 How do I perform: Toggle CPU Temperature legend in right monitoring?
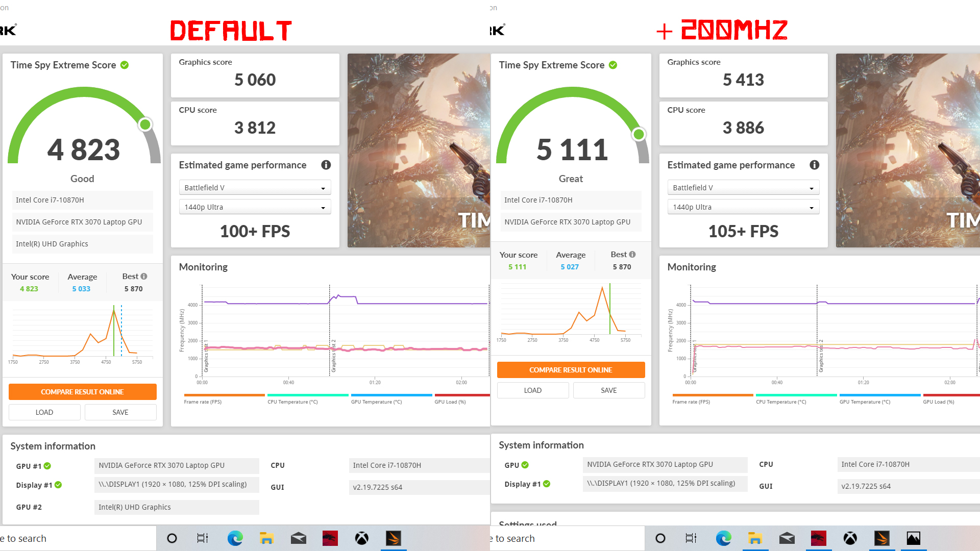tap(796, 399)
